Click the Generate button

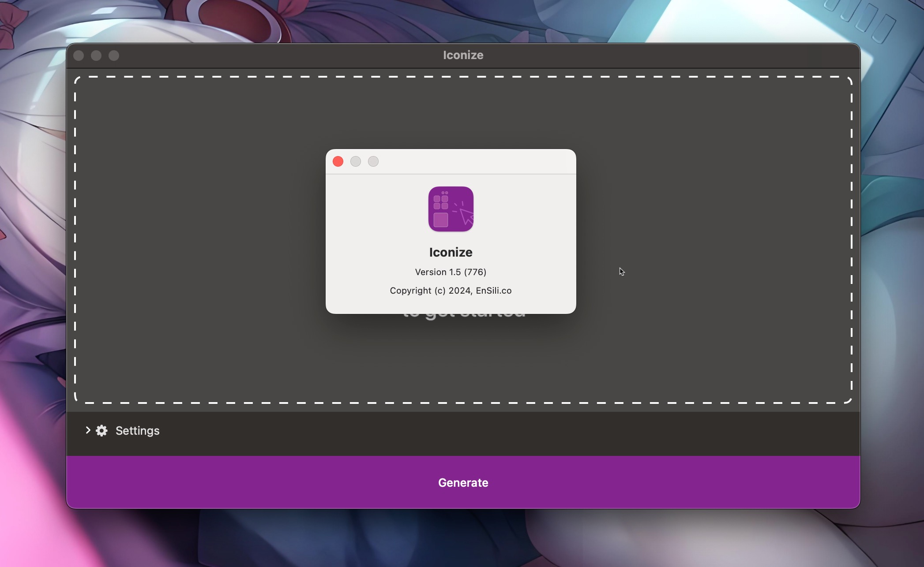click(463, 482)
